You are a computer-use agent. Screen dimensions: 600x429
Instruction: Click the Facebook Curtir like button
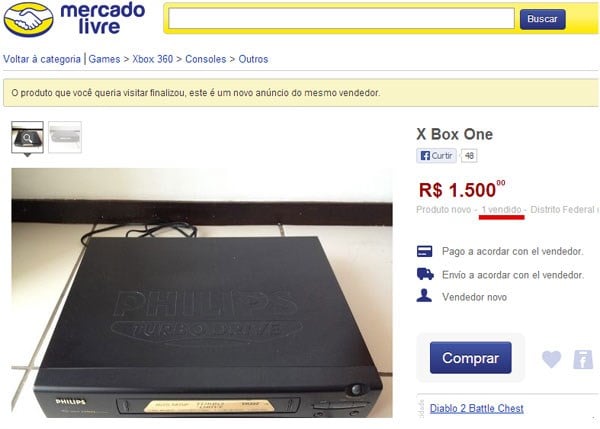click(x=436, y=156)
